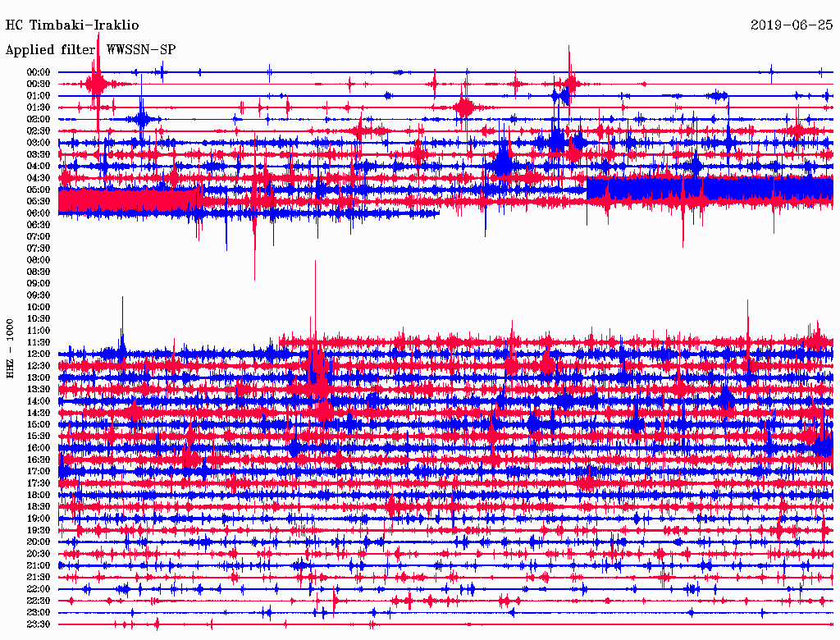This screenshot has width=840, height=640.
Task: Select the 01:30 time label
Action: [39, 107]
